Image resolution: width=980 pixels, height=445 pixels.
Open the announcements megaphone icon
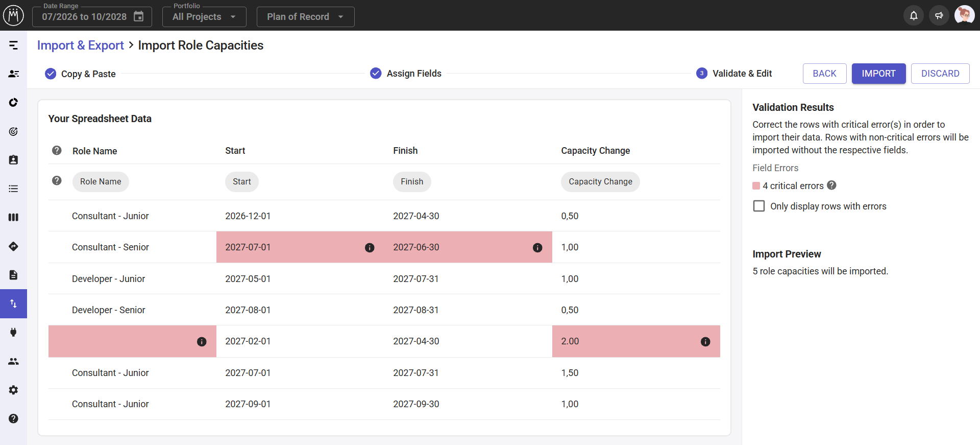pyautogui.click(x=939, y=15)
